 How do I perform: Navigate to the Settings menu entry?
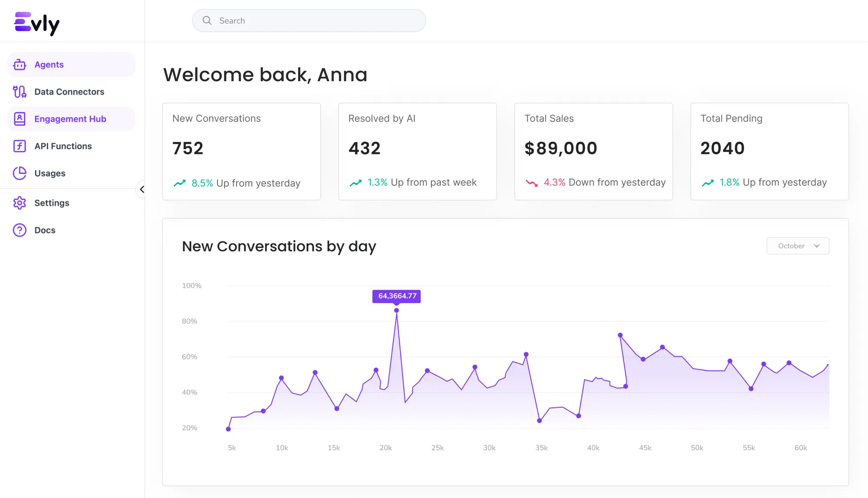52,203
